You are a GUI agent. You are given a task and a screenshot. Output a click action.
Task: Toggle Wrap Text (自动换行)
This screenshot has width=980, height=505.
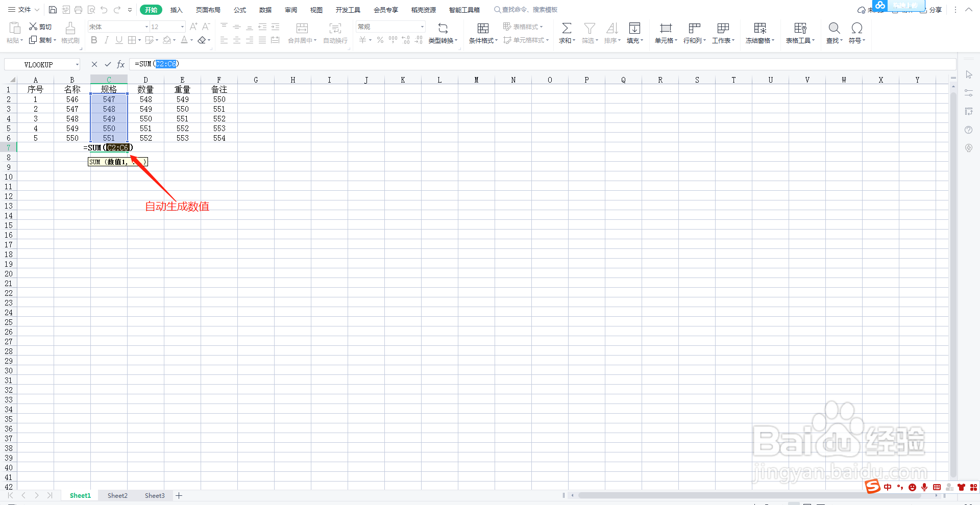[x=335, y=32]
